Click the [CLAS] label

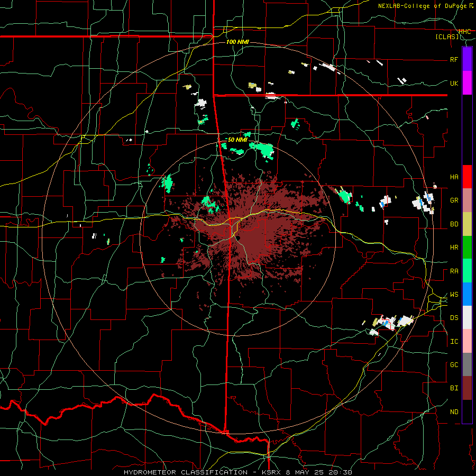click(447, 37)
